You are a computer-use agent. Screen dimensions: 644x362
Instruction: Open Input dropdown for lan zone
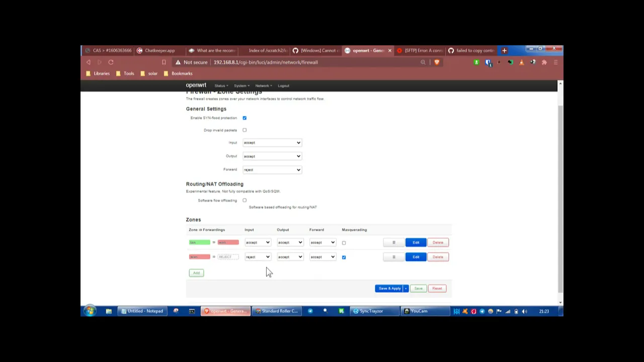(x=258, y=242)
